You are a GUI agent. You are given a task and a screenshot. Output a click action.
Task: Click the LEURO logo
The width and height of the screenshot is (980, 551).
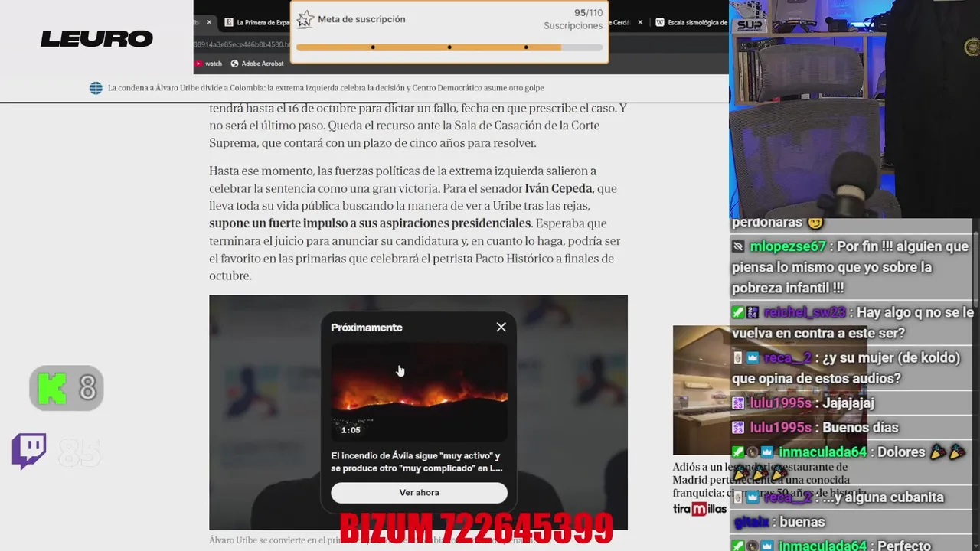point(96,38)
